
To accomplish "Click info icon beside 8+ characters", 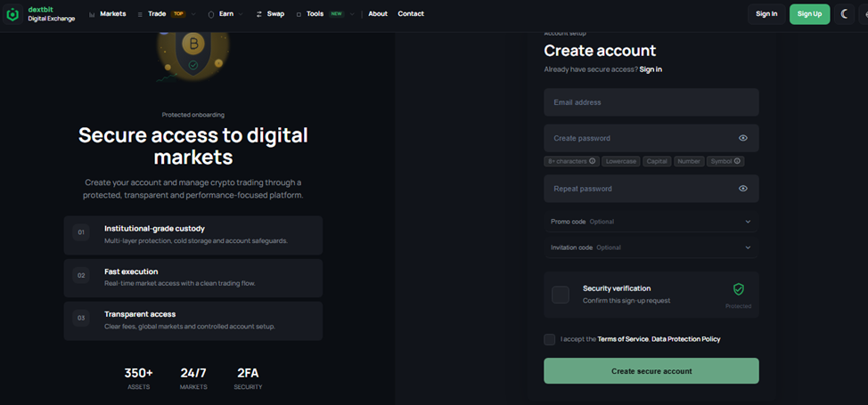I will pyautogui.click(x=592, y=162).
